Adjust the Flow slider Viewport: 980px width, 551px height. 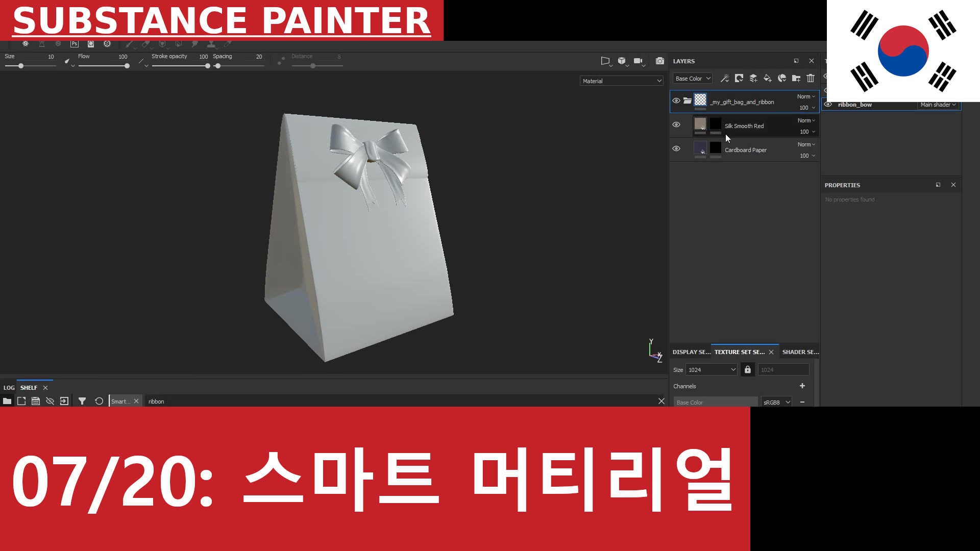104,66
